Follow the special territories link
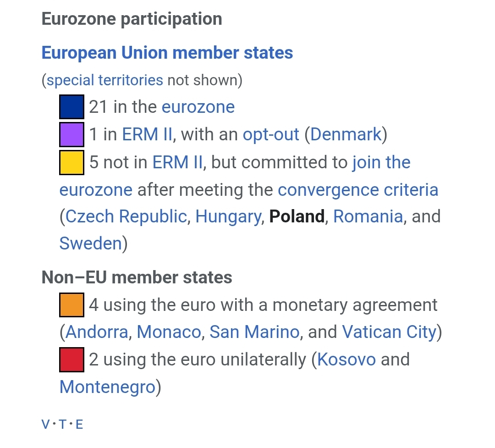The image size is (495, 448). click(x=105, y=80)
